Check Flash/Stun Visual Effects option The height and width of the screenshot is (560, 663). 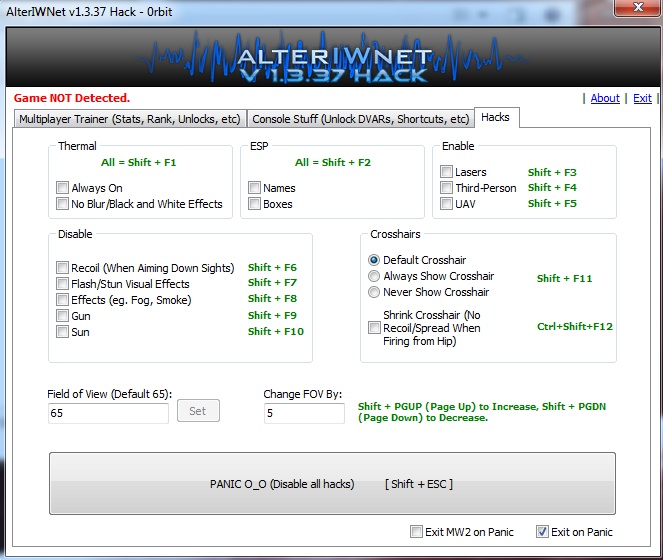[62, 283]
